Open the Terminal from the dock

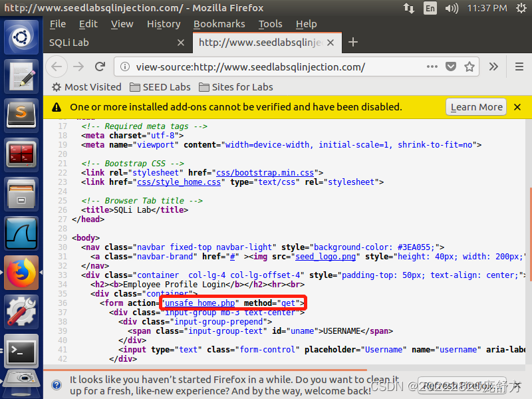coord(21,351)
